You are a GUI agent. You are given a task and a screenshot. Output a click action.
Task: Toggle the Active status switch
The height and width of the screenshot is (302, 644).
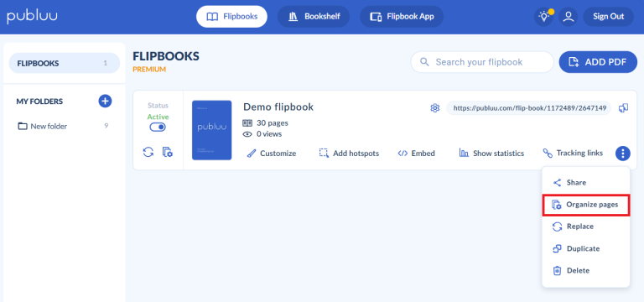(x=158, y=128)
